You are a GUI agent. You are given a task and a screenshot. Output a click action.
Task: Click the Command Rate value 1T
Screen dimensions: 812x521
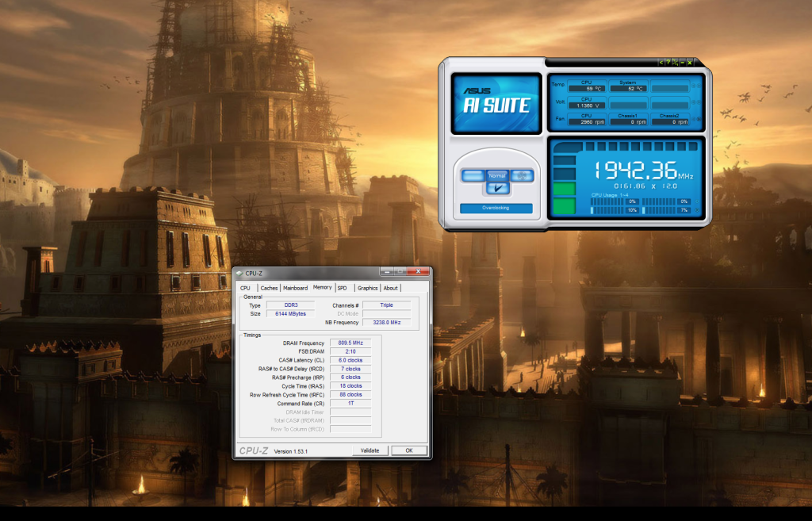click(x=350, y=403)
